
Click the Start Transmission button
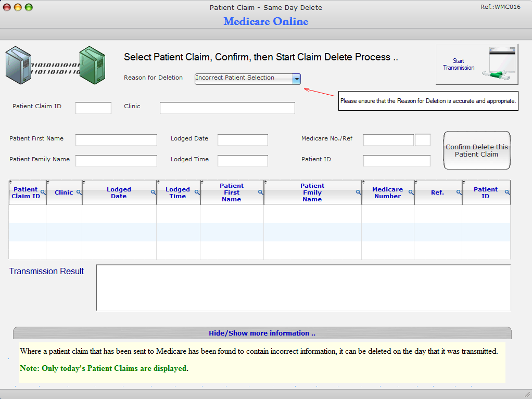click(x=477, y=64)
